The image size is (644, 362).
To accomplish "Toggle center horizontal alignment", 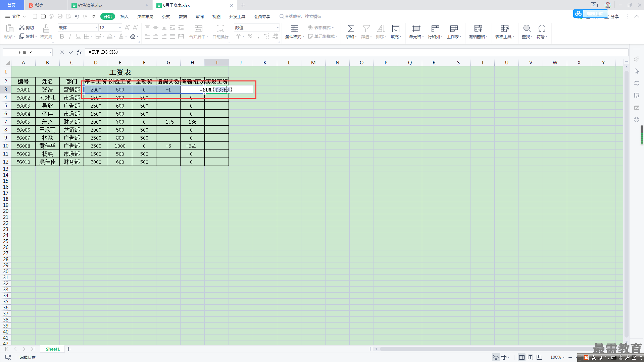I will tap(156, 36).
